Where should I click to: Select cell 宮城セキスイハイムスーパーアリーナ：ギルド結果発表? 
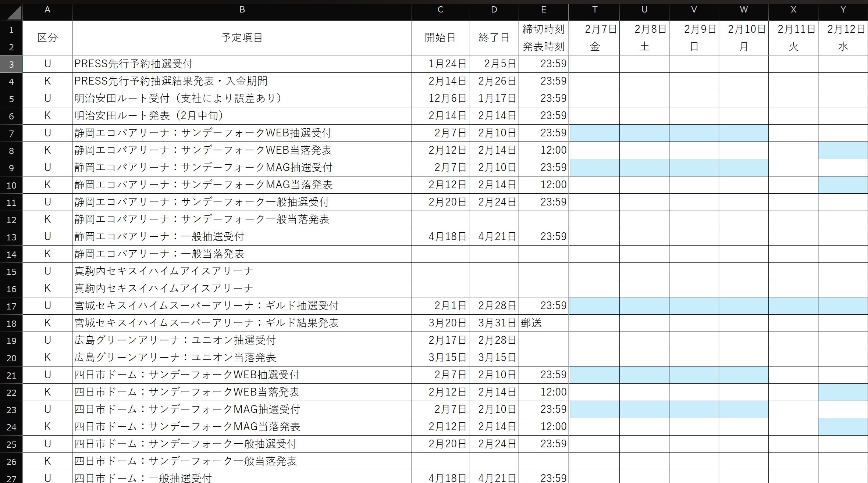pos(242,323)
